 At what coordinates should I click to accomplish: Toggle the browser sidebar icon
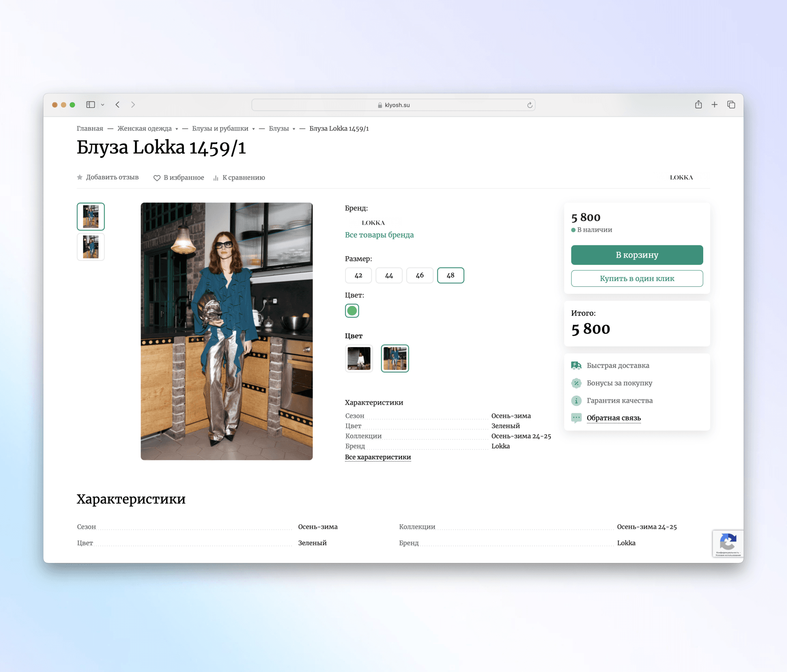pos(90,104)
